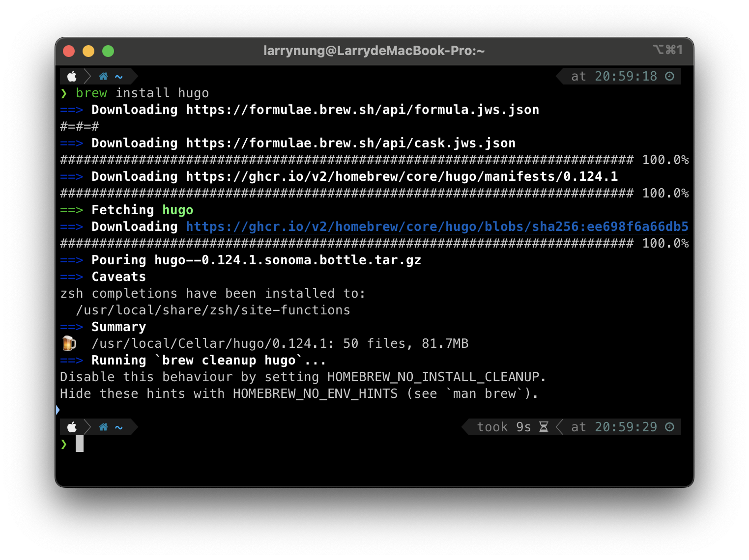Click the 'Fetching hugo' line
This screenshot has height=560, width=749.
point(127,210)
